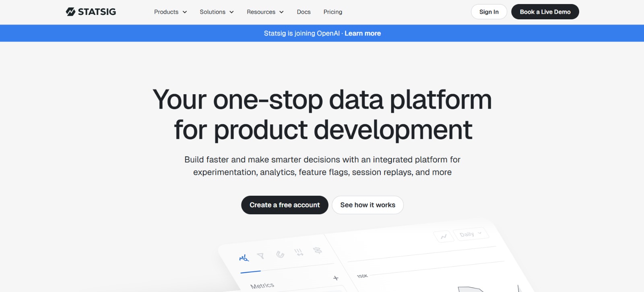Click See how it works
The image size is (644, 292).
[x=367, y=205]
